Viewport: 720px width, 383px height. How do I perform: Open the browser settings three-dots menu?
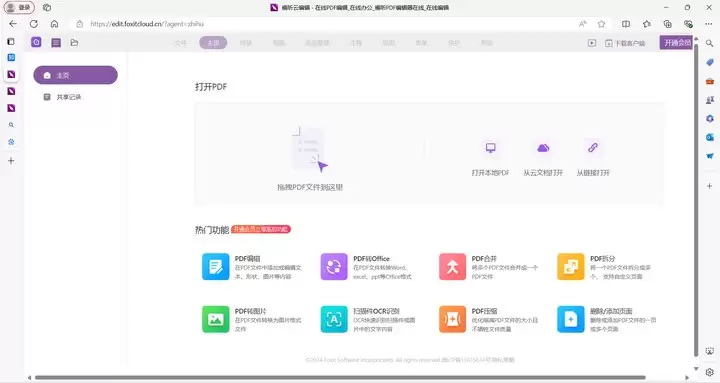[709, 24]
